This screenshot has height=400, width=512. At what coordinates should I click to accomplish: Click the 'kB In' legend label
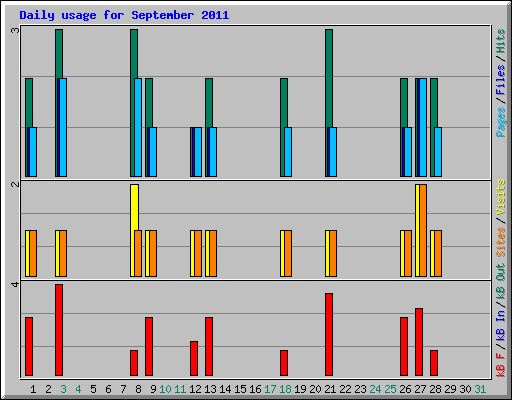pyautogui.click(x=500, y=325)
